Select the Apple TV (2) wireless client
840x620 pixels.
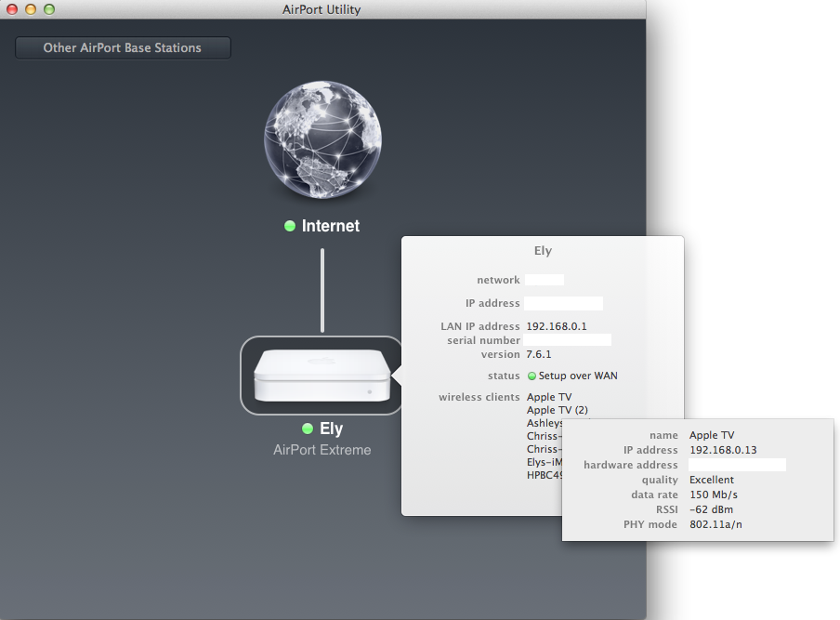pyautogui.click(x=558, y=410)
